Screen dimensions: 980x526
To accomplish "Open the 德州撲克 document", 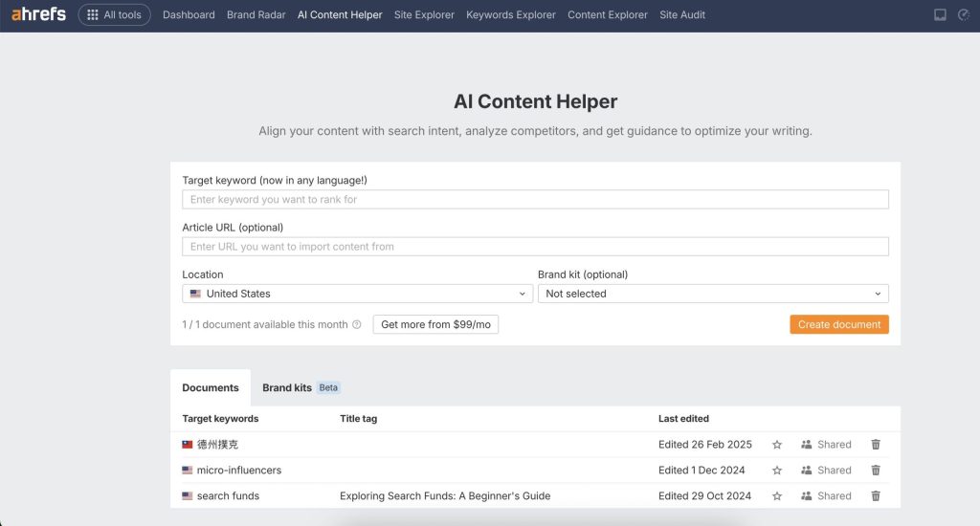I will (x=217, y=445).
